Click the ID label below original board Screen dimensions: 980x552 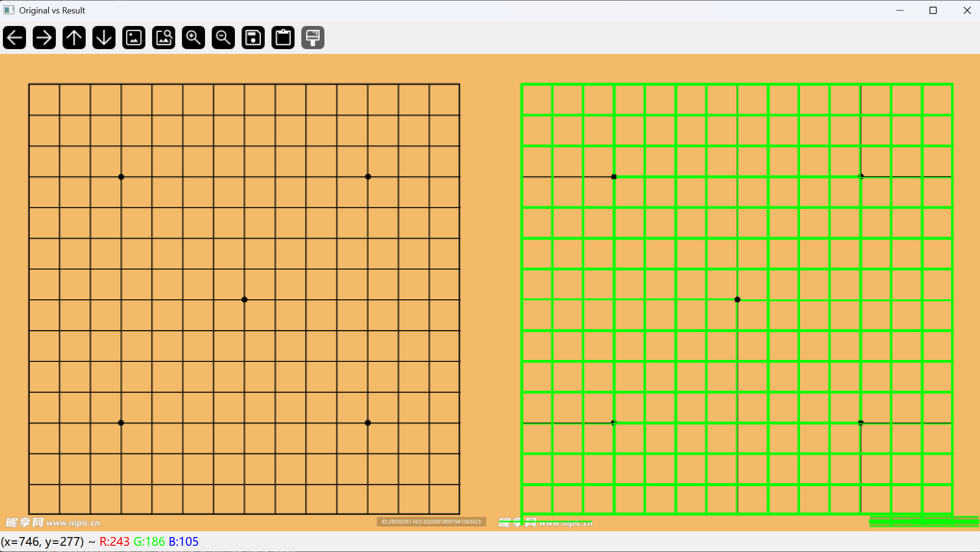[431, 522]
